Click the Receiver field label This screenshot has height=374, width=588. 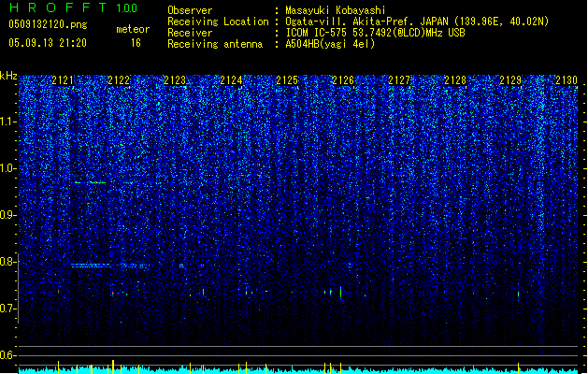pyautogui.click(x=190, y=33)
